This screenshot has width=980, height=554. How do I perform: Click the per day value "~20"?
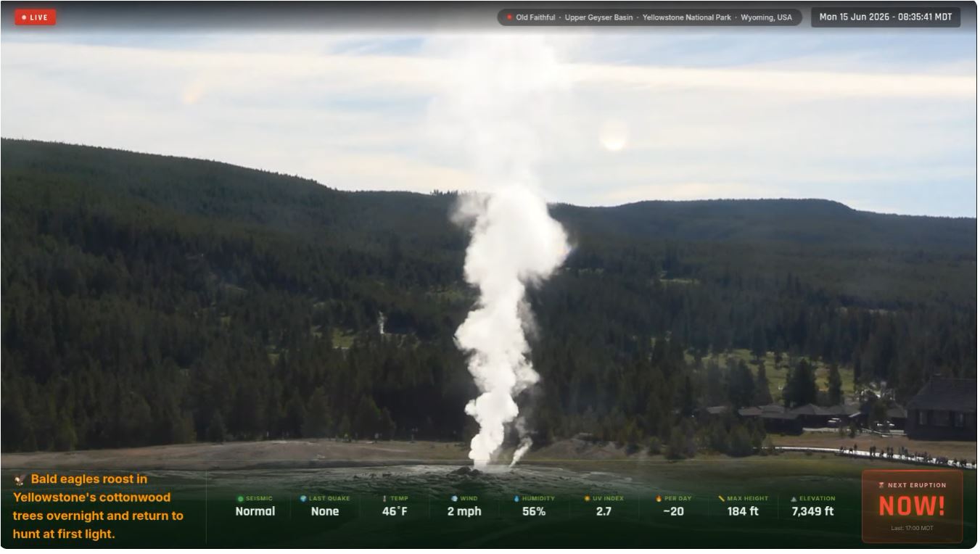pyautogui.click(x=673, y=511)
